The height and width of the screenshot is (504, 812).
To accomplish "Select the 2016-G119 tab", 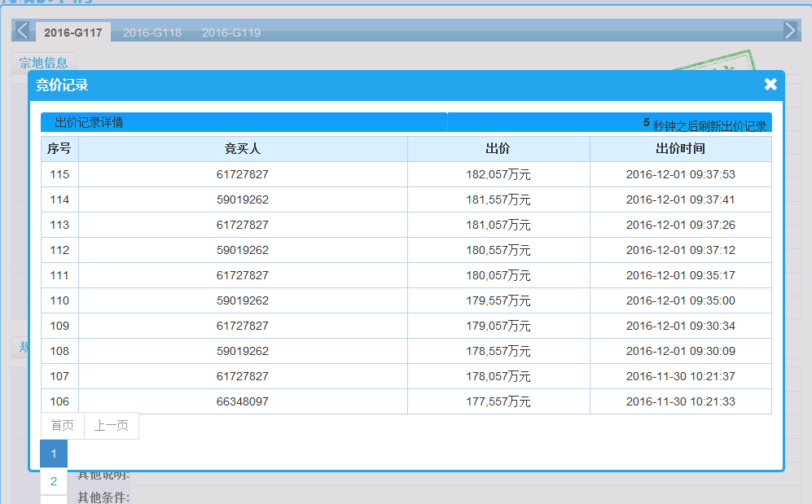I will 231,33.
